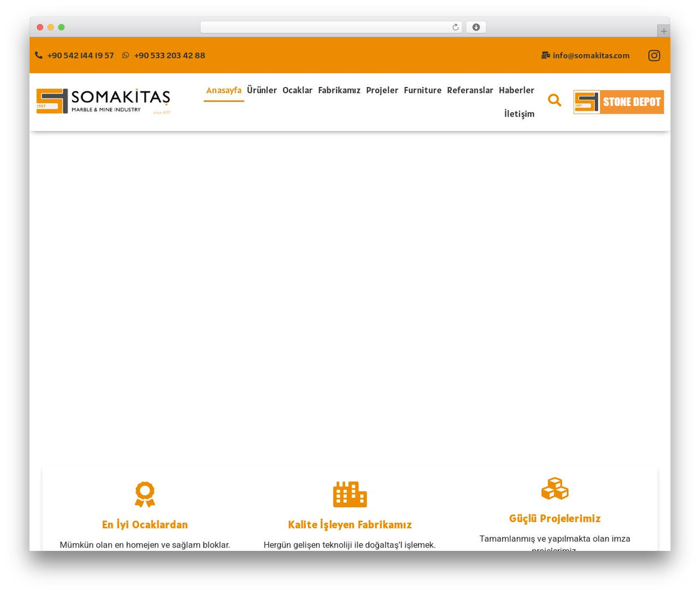Screen dimensions: 700x593
Task: Open WhatsApp number +90 533 203 42 88
Action: pyautogui.click(x=170, y=55)
